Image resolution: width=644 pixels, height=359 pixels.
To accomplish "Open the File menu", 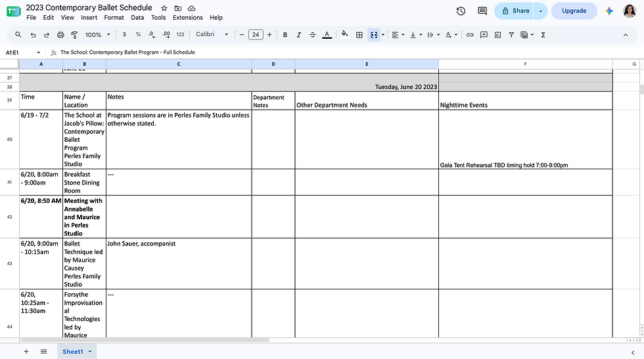I will tap(32, 18).
